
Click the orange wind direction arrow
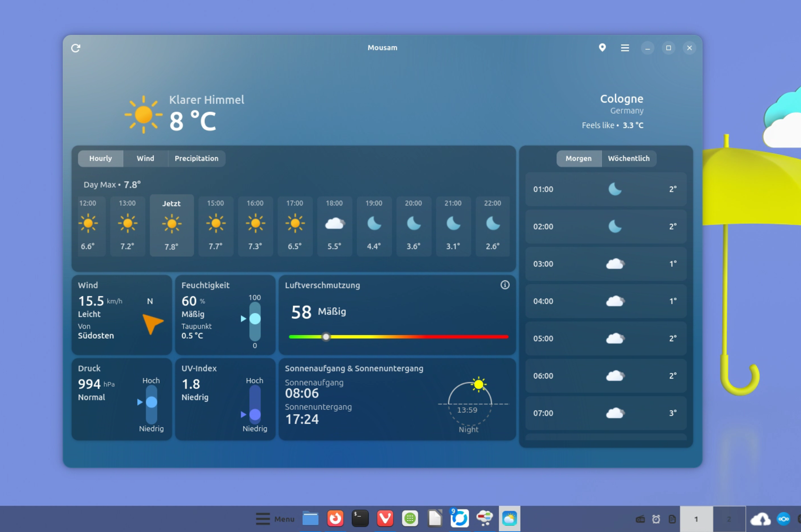pos(152,323)
